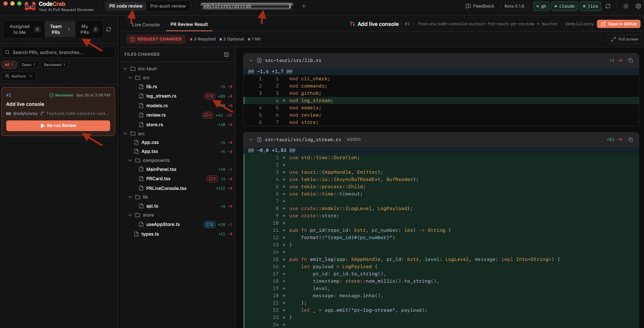Collapse the log_stream.rs diff section chevron
Viewport: 644px width, 328px height.
pyautogui.click(x=251, y=140)
